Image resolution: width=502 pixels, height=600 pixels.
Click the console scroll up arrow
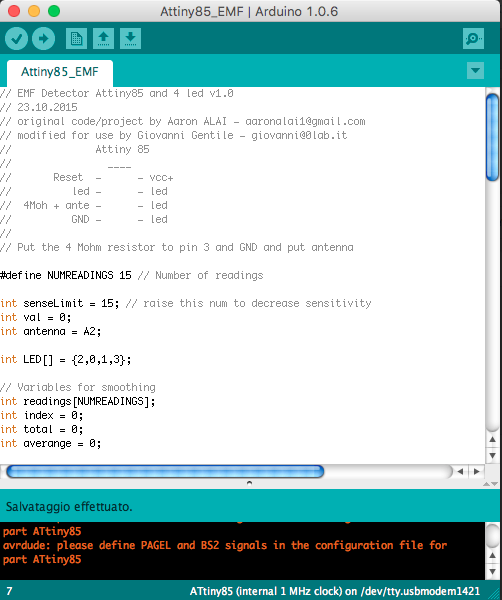[x=493, y=555]
